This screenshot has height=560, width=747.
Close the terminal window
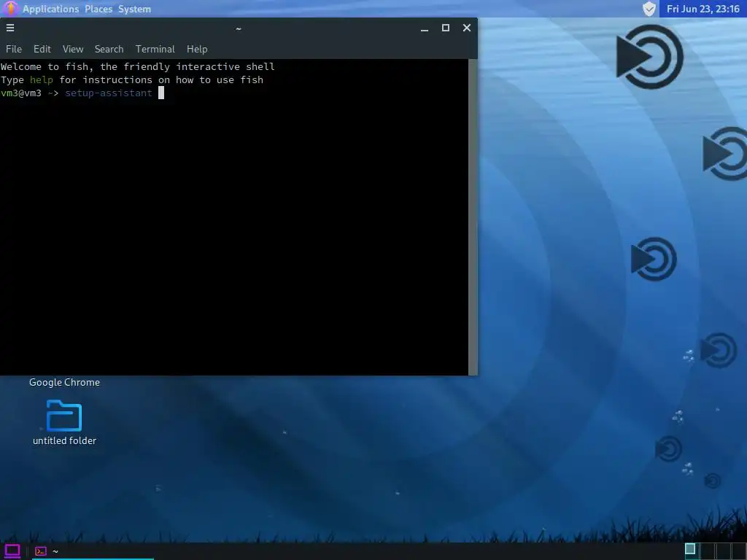pyautogui.click(x=467, y=28)
